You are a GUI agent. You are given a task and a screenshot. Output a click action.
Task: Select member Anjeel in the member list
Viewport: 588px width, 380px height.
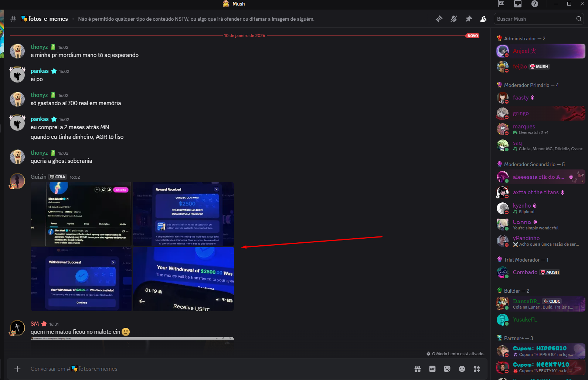(541, 51)
